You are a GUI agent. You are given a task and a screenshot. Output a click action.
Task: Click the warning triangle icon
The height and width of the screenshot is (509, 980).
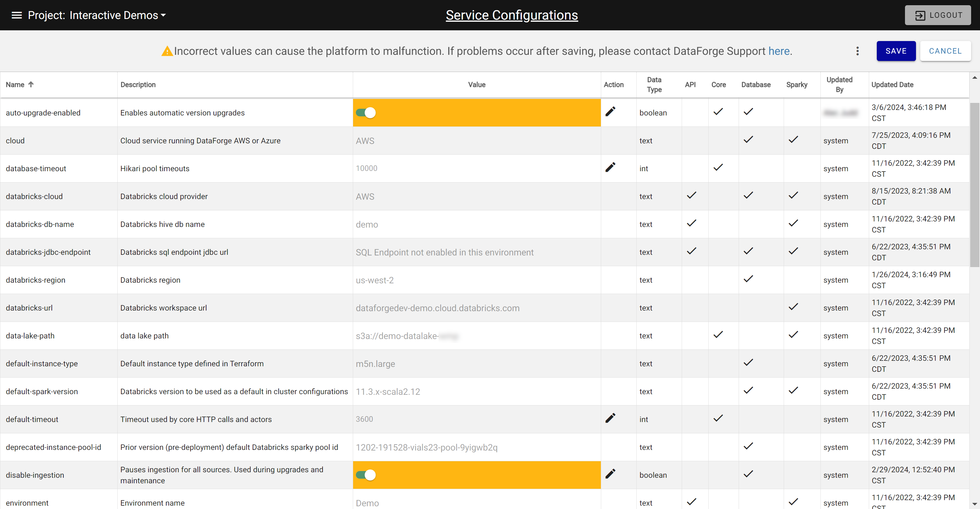[167, 51]
